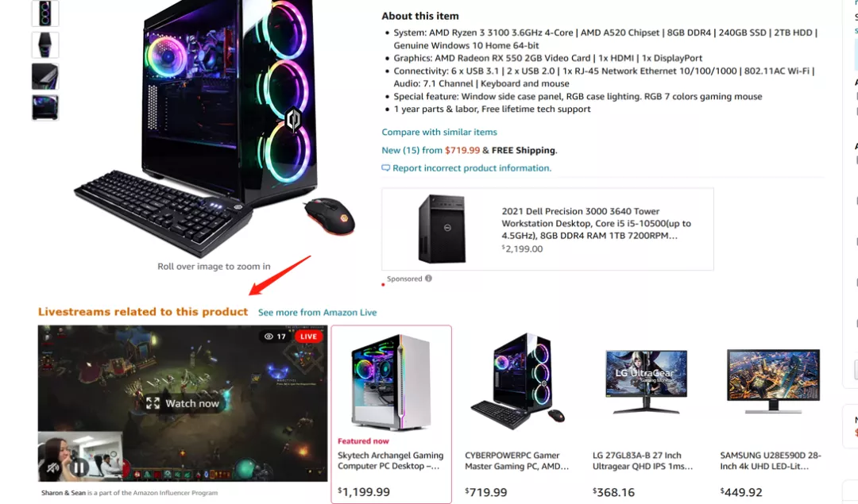Click the viewer count eye icon
Screen dimensions: 858x504
269,337
